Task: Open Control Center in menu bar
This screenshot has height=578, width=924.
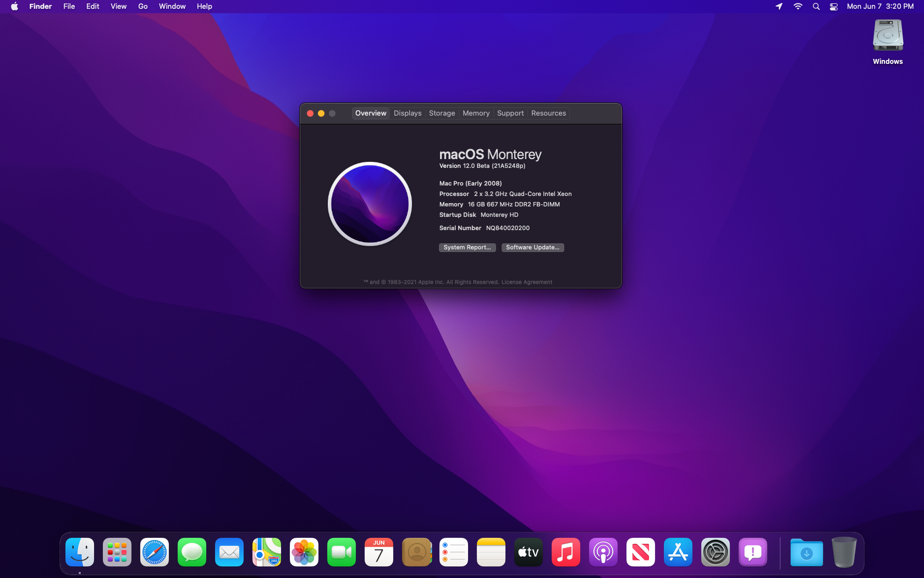Action: click(x=834, y=7)
